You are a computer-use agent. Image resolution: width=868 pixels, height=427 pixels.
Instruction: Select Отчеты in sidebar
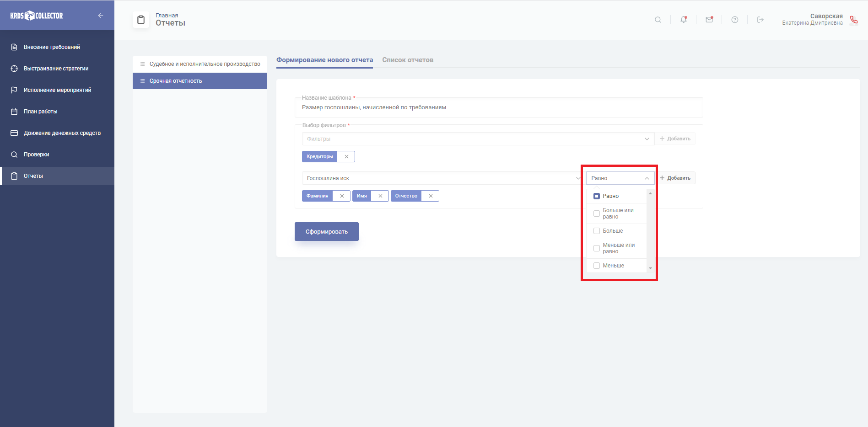tap(57, 176)
